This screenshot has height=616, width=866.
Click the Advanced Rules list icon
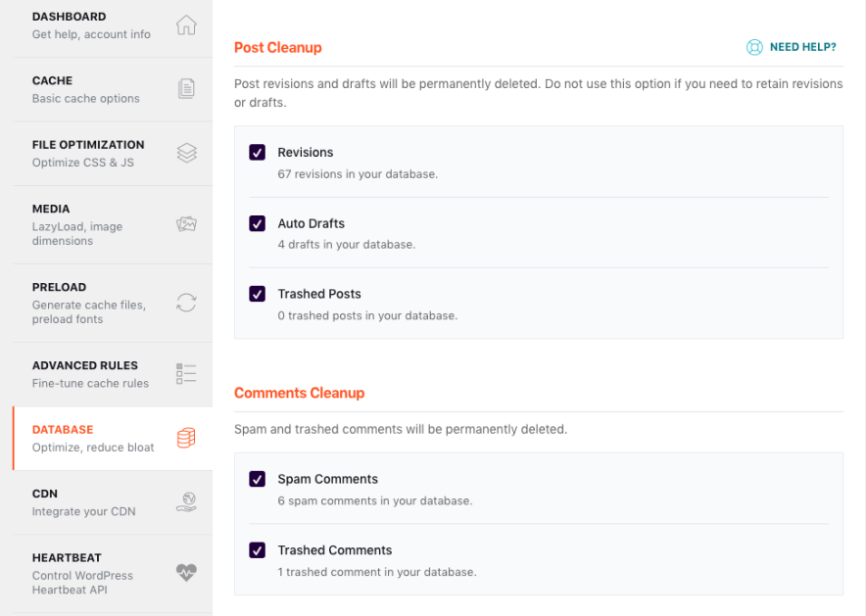click(186, 373)
